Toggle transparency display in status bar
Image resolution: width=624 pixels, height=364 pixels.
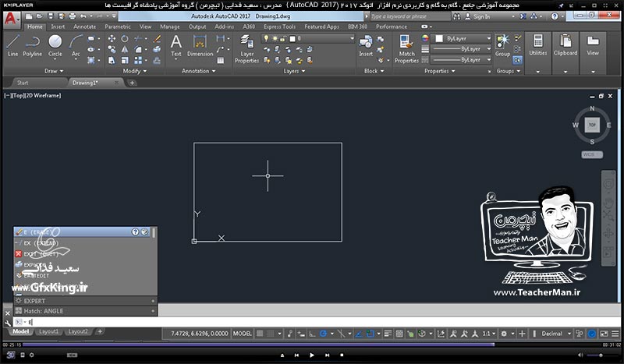(399, 334)
